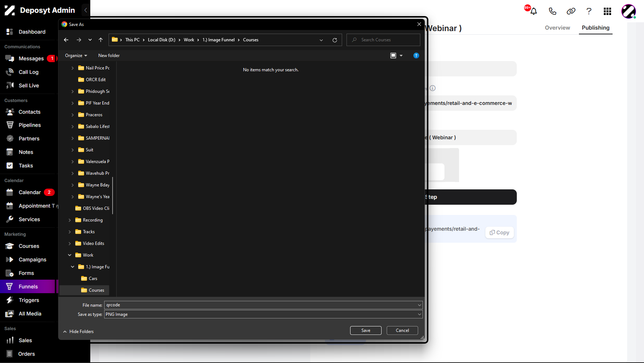Screen dimensions: 644x363
Task: Open the Sell Live icon
Action: [x=10, y=86]
